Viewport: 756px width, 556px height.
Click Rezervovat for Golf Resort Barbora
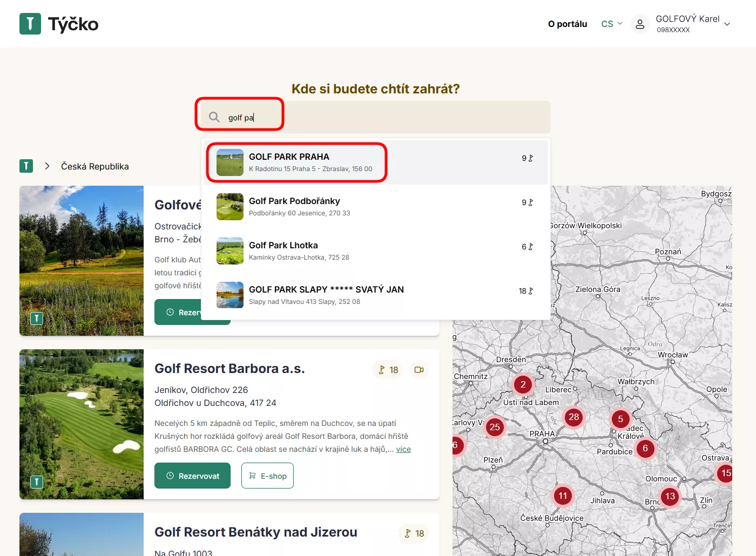pyautogui.click(x=192, y=476)
